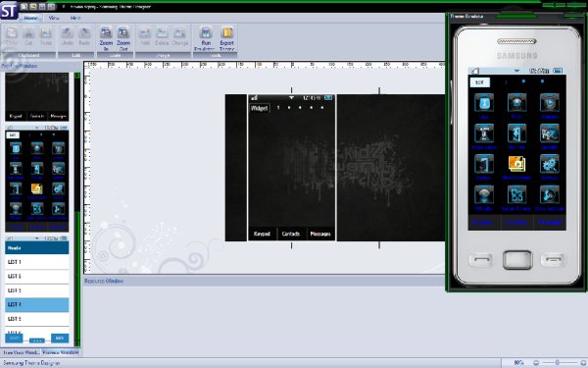Tap the Camera icon in the emulator

point(484,163)
